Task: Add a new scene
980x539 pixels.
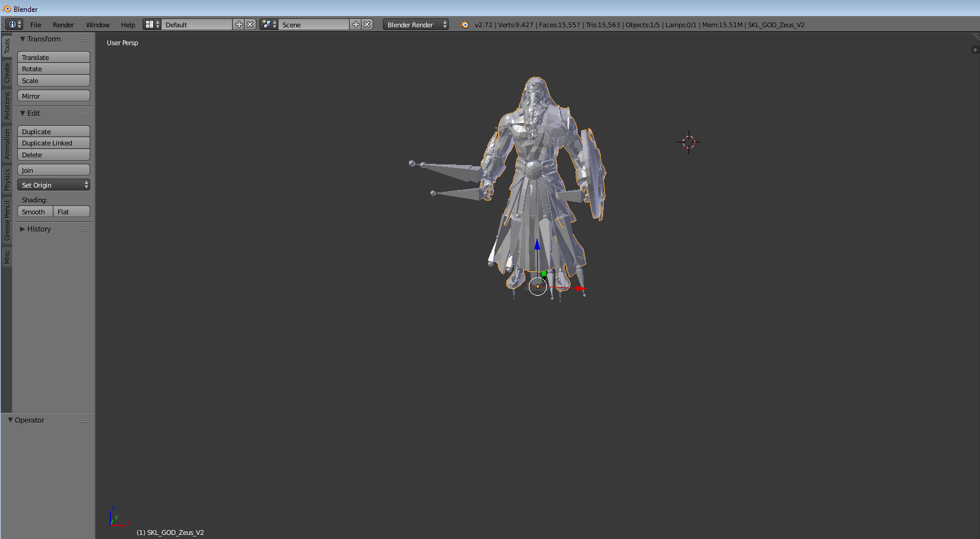Action: click(x=356, y=24)
